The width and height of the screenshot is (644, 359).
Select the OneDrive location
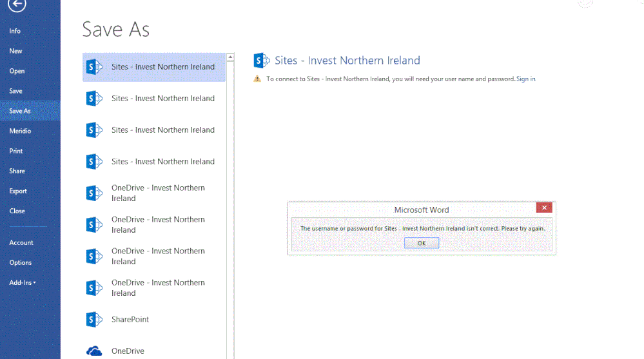coord(154,351)
